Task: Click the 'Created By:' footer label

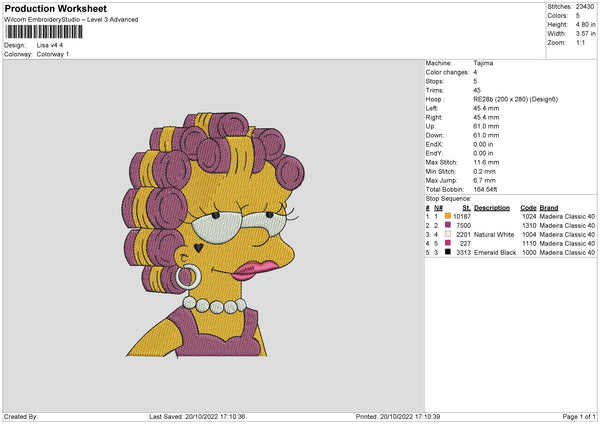Action: tap(21, 417)
